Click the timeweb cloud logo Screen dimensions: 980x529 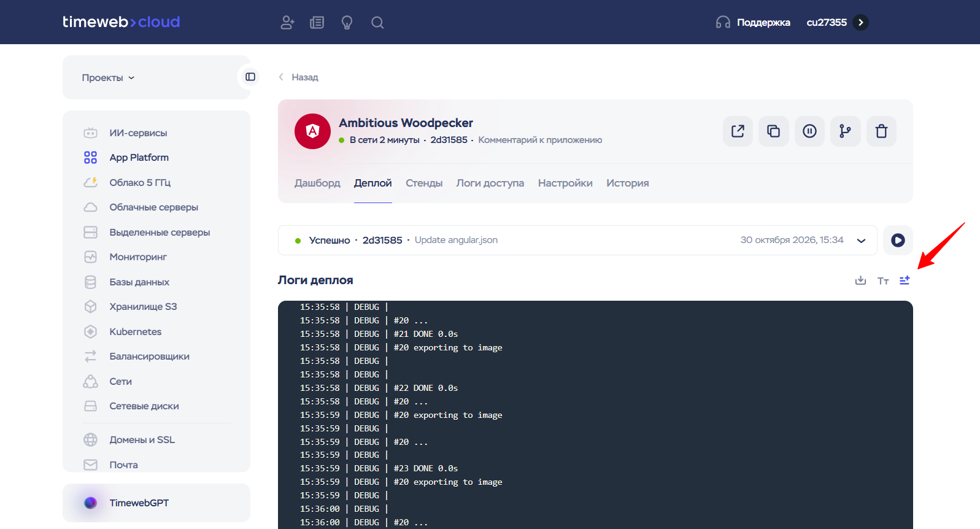pyautogui.click(x=122, y=22)
